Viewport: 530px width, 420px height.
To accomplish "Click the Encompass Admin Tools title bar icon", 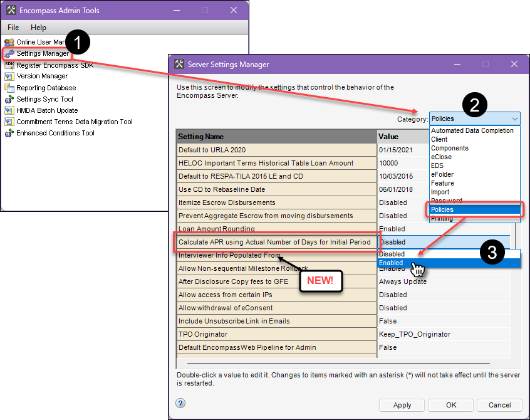I will click(11, 10).
